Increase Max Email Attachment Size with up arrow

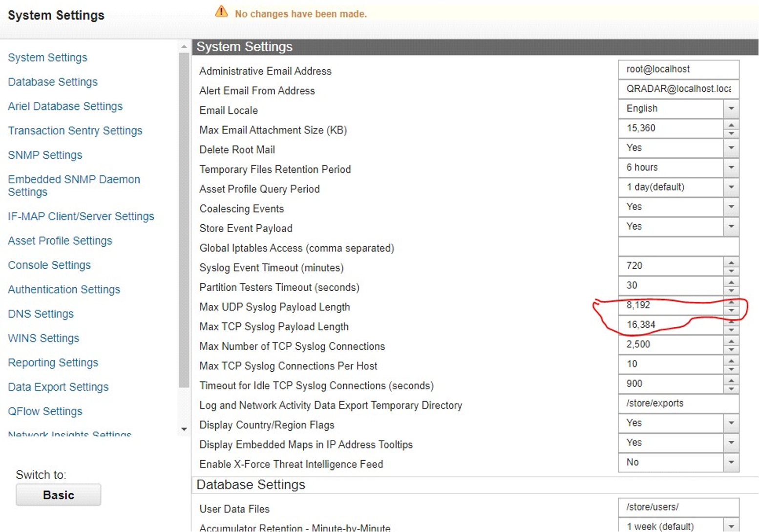coord(731,125)
